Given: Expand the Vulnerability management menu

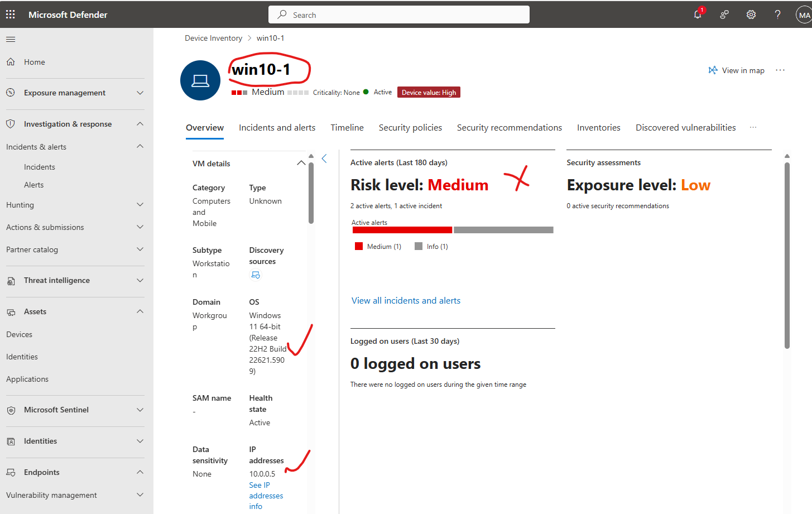Looking at the screenshot, I should (140, 495).
